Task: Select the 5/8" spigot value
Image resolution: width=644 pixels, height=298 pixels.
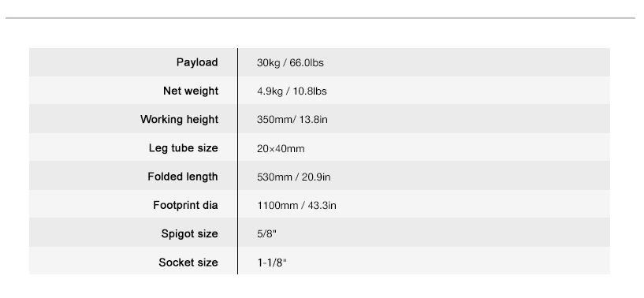Action: point(266,234)
